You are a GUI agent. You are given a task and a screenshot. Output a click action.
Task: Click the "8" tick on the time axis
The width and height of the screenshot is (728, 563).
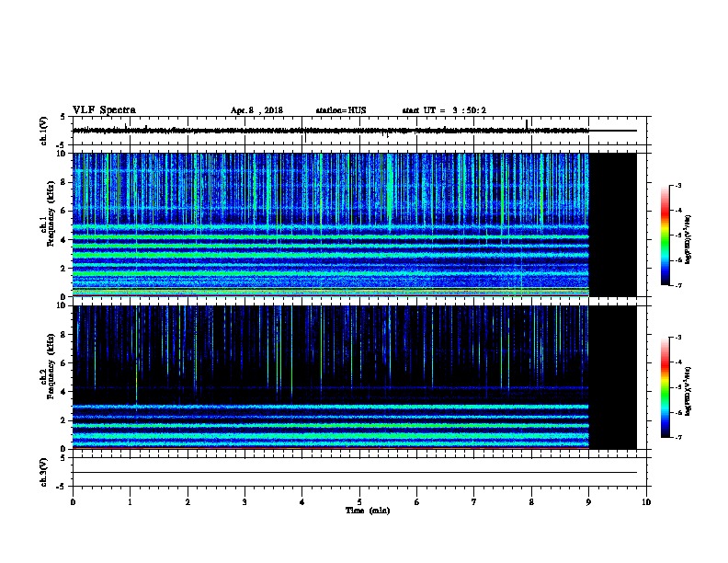531,502
